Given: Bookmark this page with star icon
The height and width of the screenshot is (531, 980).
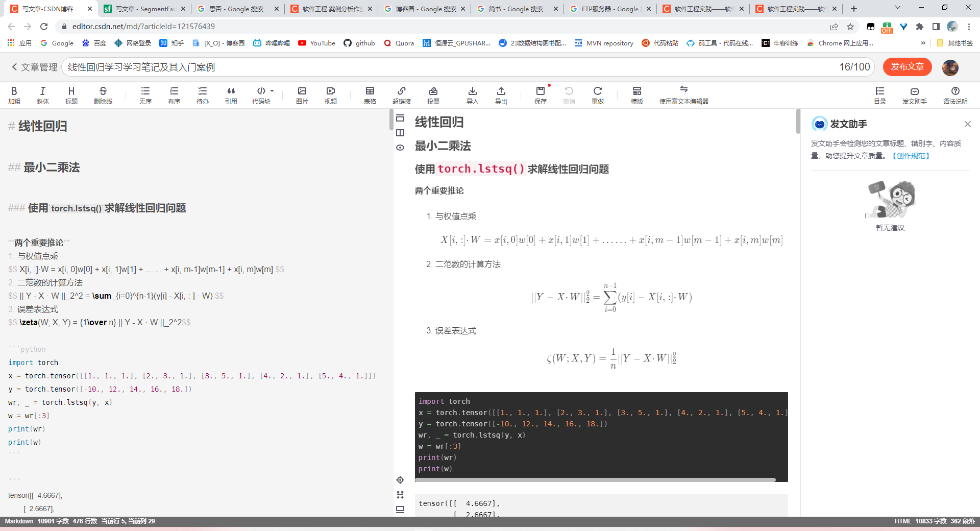Looking at the screenshot, I should coord(850,27).
